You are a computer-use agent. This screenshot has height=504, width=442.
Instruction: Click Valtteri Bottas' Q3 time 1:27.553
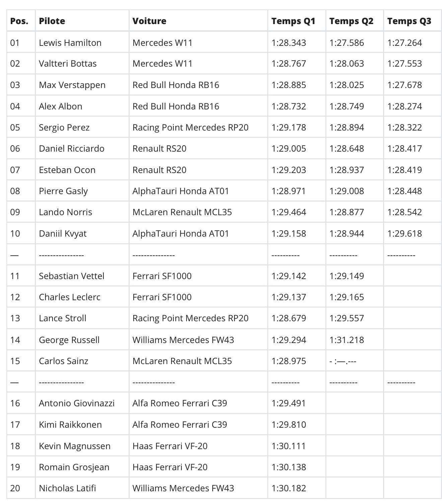[x=404, y=64]
